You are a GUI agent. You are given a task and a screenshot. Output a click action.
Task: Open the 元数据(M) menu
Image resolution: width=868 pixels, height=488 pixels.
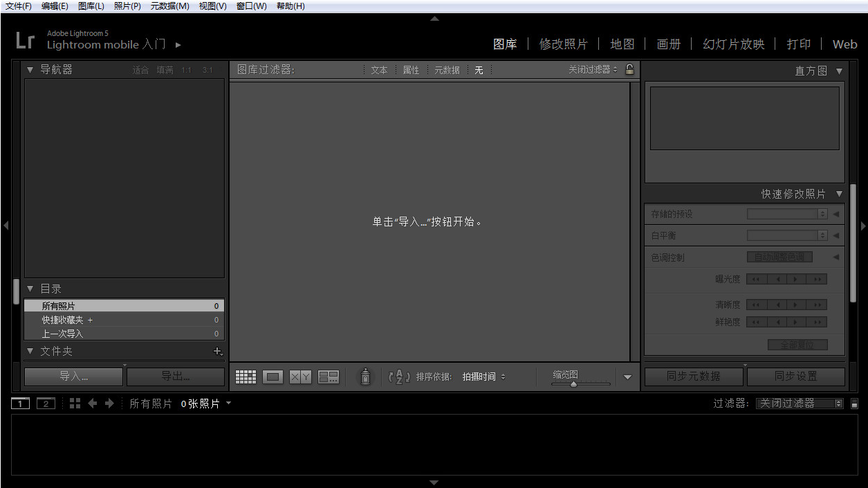pyautogui.click(x=169, y=6)
